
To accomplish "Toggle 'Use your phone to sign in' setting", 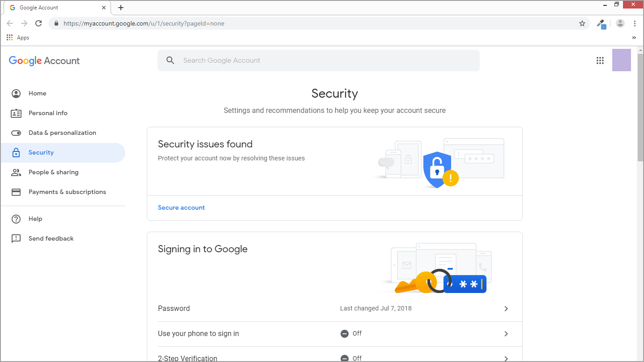I will tap(334, 333).
